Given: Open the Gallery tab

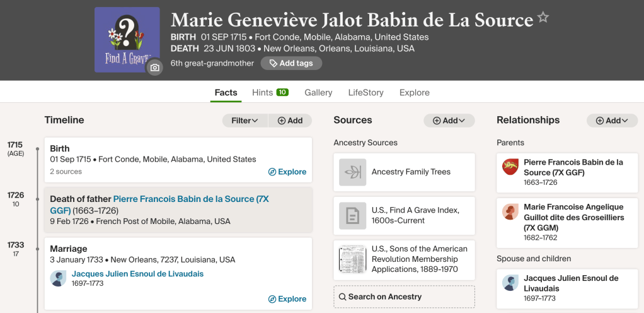Looking at the screenshot, I should coord(318,92).
